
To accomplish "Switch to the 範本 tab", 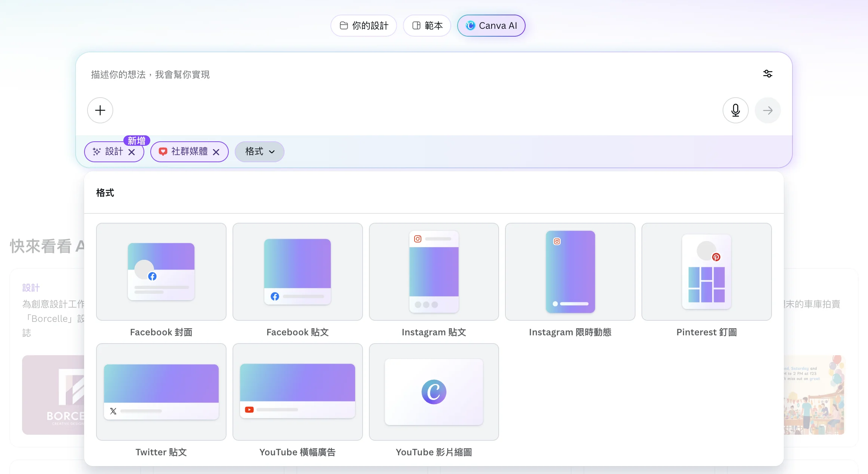I will (x=427, y=25).
